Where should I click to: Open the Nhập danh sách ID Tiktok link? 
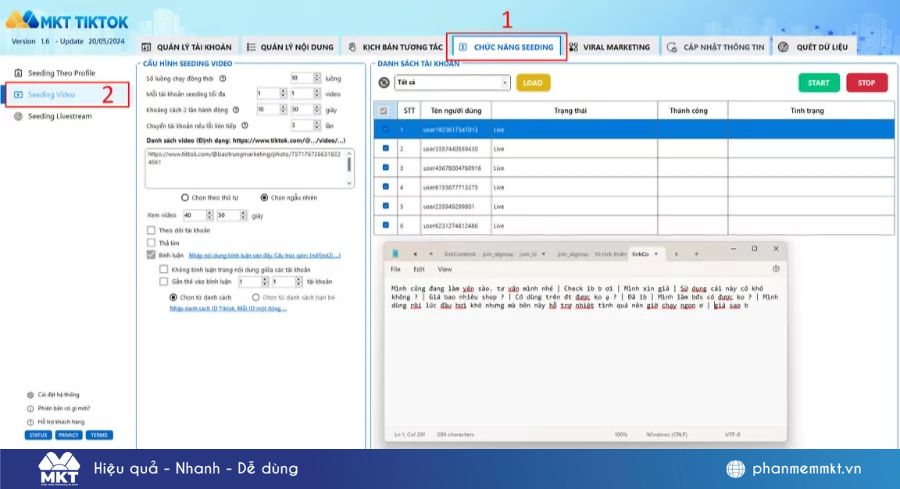[x=228, y=309]
